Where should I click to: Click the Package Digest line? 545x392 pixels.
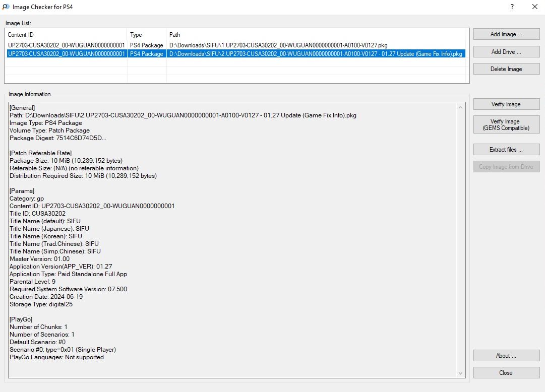pyautogui.click(x=57, y=138)
